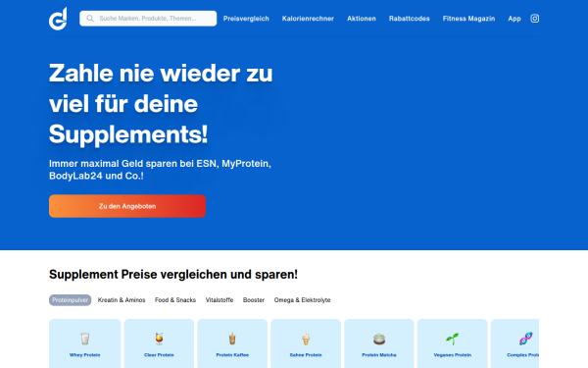This screenshot has height=368, width=588.
Task: Switch to Food & Snacks tab
Action: pyautogui.click(x=175, y=300)
